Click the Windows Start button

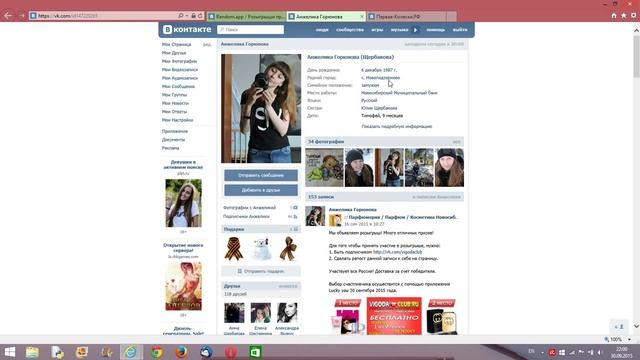point(9,352)
